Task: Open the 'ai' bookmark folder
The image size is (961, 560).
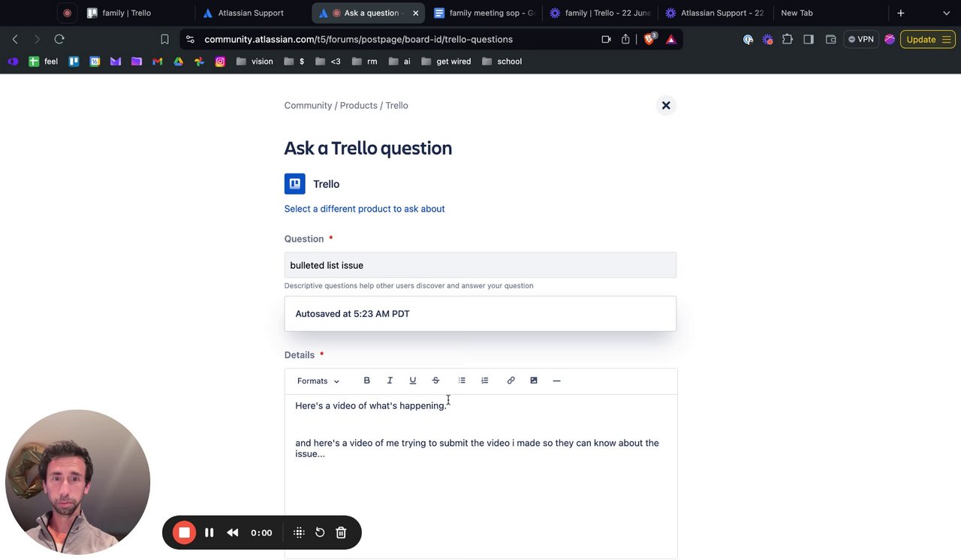Action: [399, 62]
